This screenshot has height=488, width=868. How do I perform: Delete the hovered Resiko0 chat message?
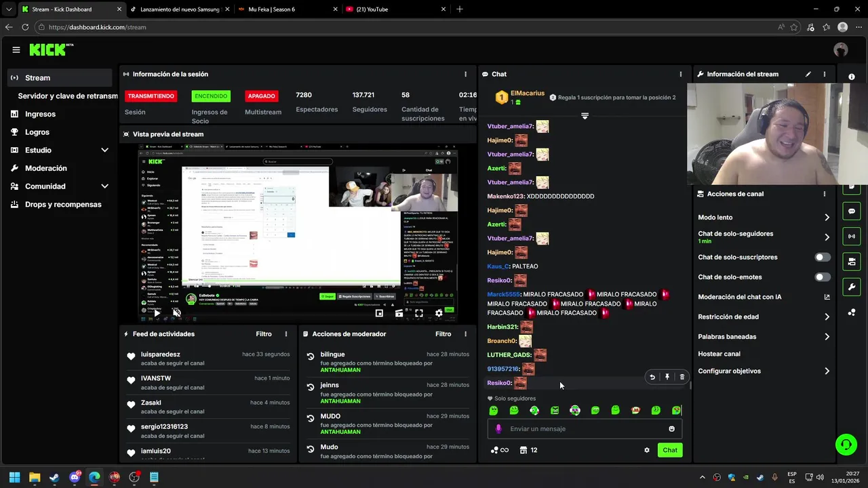[682, 377]
